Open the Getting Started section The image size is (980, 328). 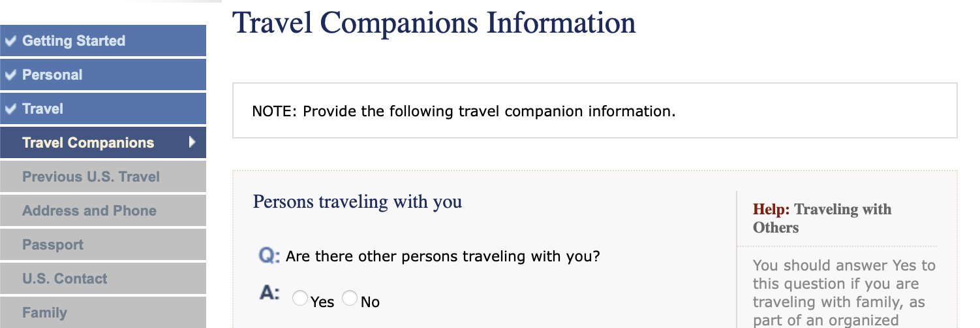(x=103, y=41)
